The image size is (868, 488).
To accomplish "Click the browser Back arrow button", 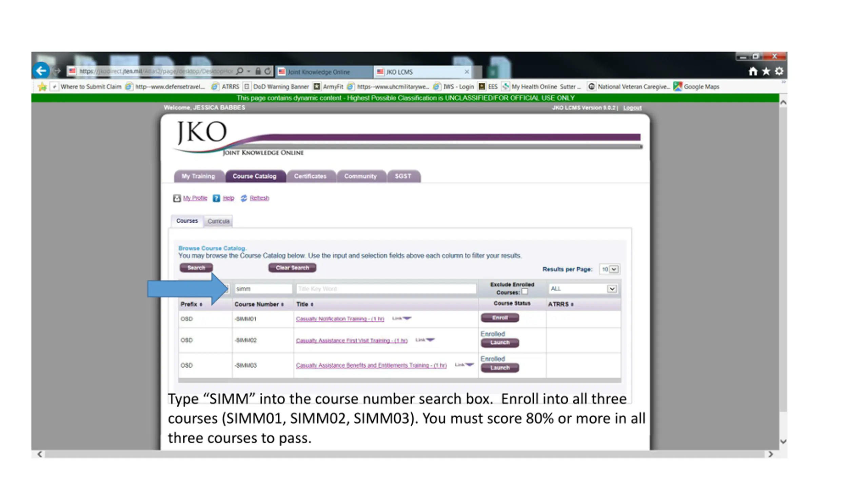I will (41, 71).
